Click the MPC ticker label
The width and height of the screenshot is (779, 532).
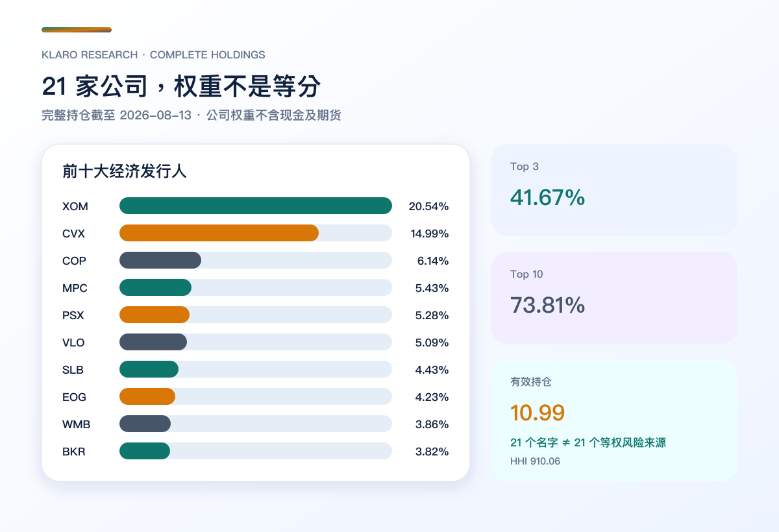click(75, 288)
